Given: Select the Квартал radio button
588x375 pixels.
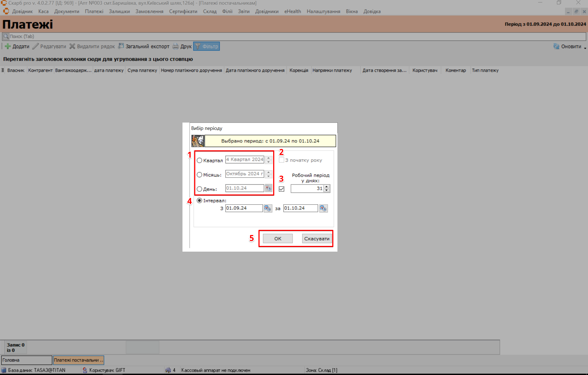Looking at the screenshot, I should (x=199, y=160).
